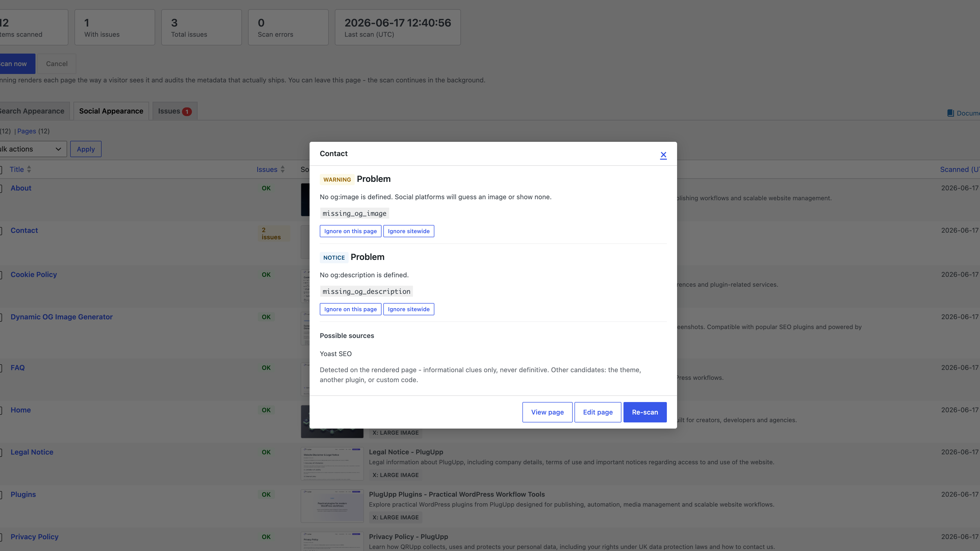This screenshot has width=980, height=551.
Task: Click the Re-scan button
Action: click(x=645, y=412)
